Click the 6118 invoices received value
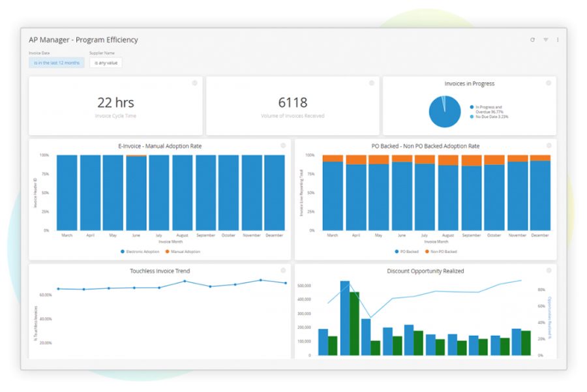 pos(292,102)
